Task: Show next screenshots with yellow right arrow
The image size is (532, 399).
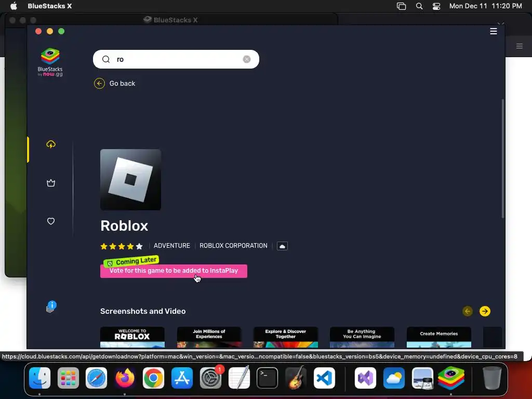Action: point(485,311)
